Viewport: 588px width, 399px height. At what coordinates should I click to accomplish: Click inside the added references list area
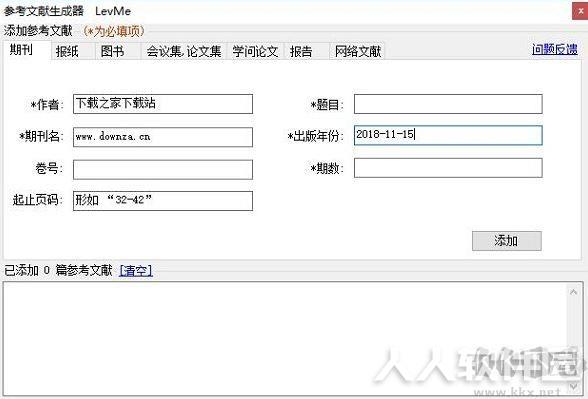click(x=285, y=339)
